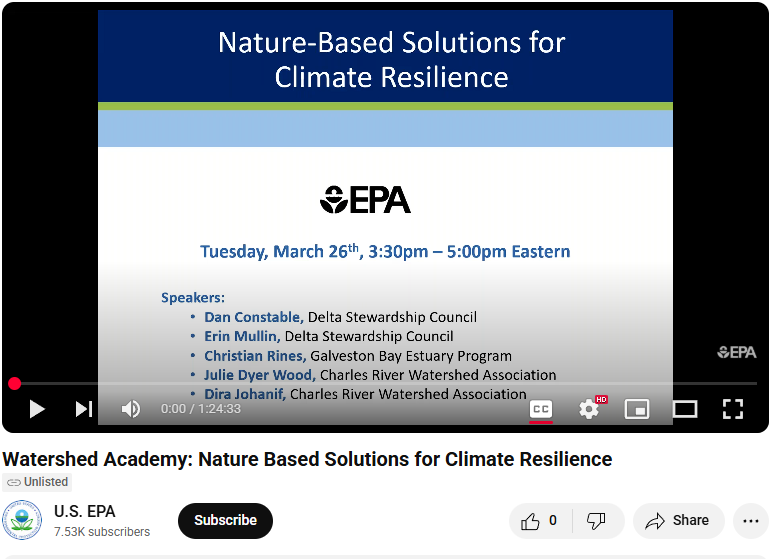Mute the video volume
The height and width of the screenshot is (559, 771).
pyautogui.click(x=130, y=409)
